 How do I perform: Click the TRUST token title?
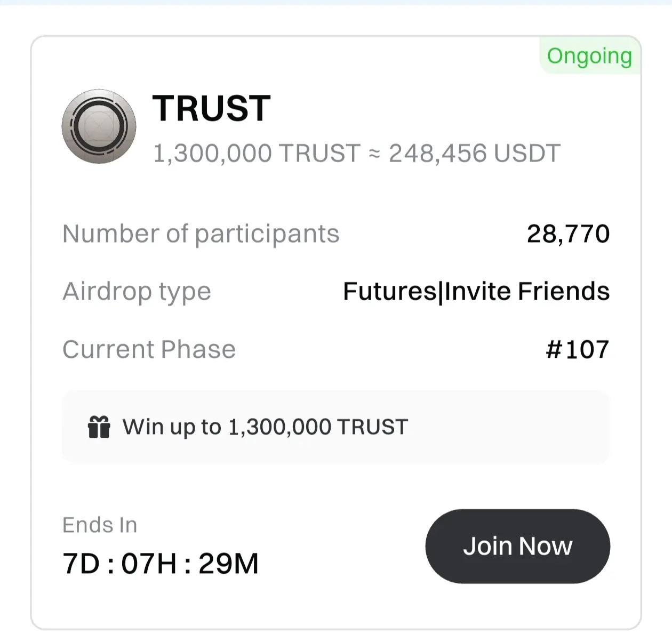click(212, 109)
